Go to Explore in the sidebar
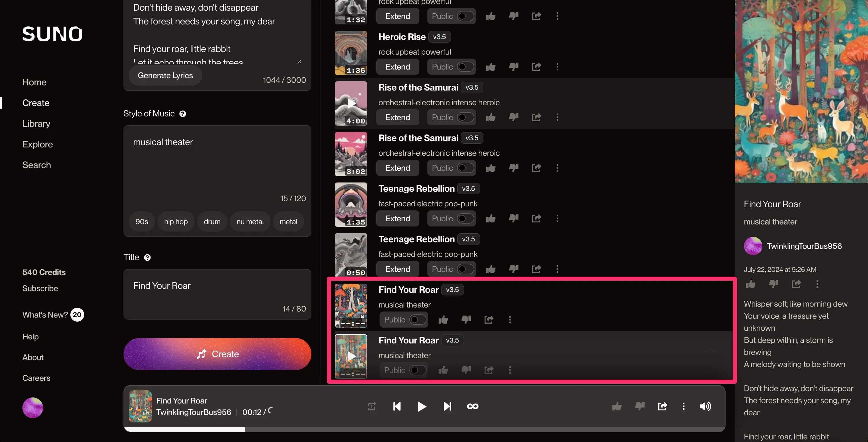This screenshot has height=442, width=868. pyautogui.click(x=37, y=144)
